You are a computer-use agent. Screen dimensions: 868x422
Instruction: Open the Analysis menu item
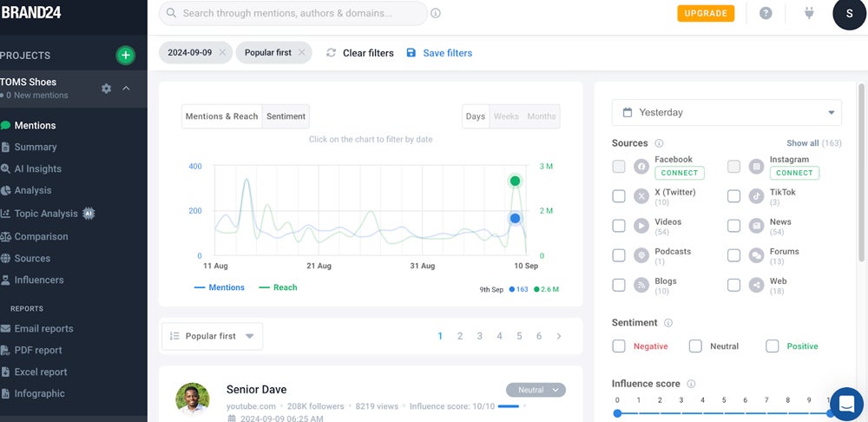coord(33,190)
